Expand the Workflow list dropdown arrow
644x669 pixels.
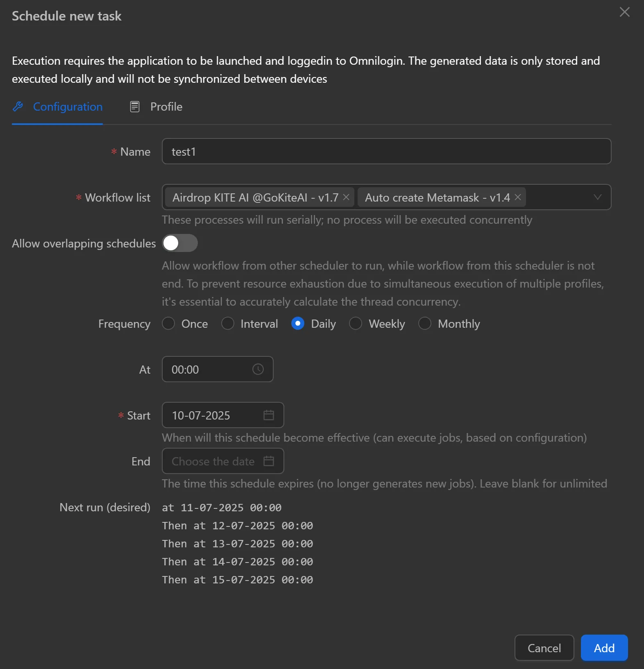point(597,197)
